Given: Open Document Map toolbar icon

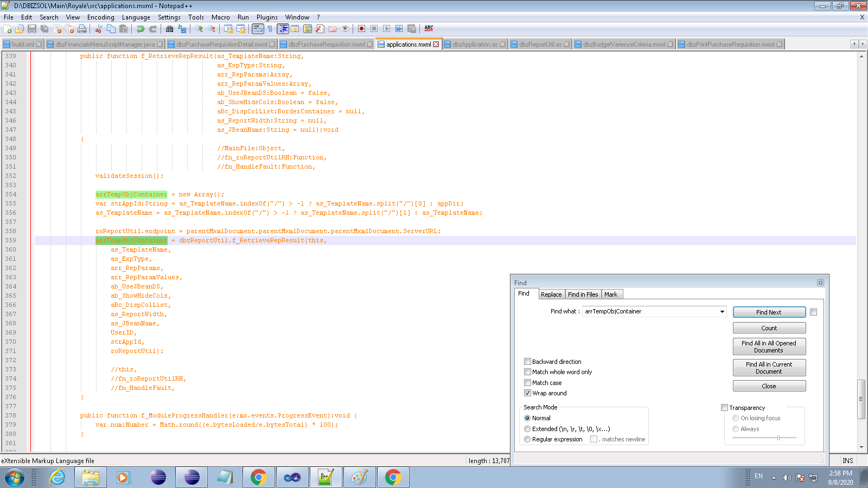Looking at the screenshot, I should click(x=308, y=29).
